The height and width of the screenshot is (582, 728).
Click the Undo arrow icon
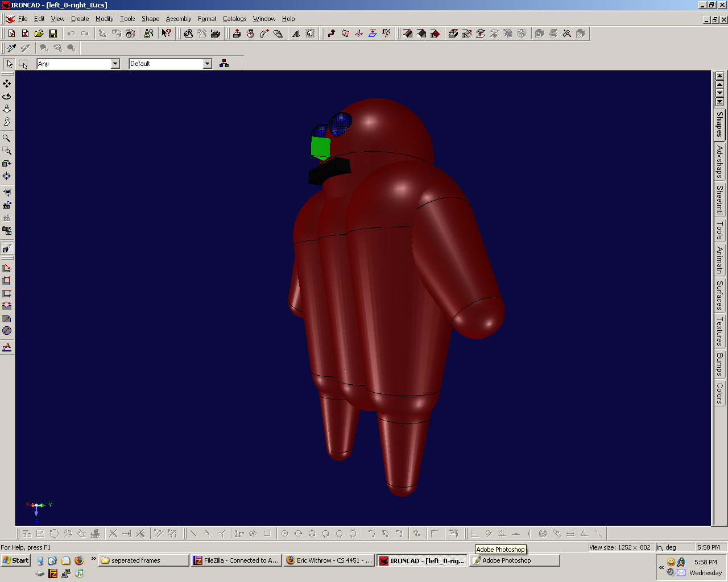[x=71, y=34]
